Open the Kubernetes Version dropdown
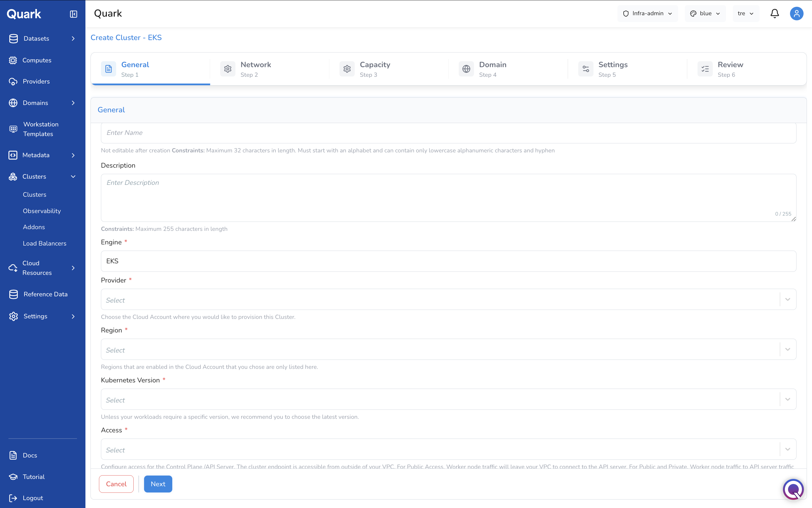 click(x=449, y=399)
